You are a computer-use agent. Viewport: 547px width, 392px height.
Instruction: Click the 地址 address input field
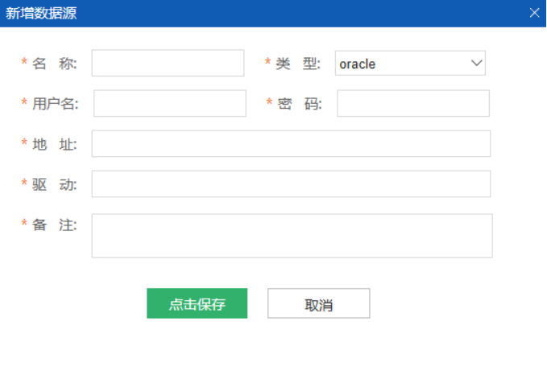(291, 143)
